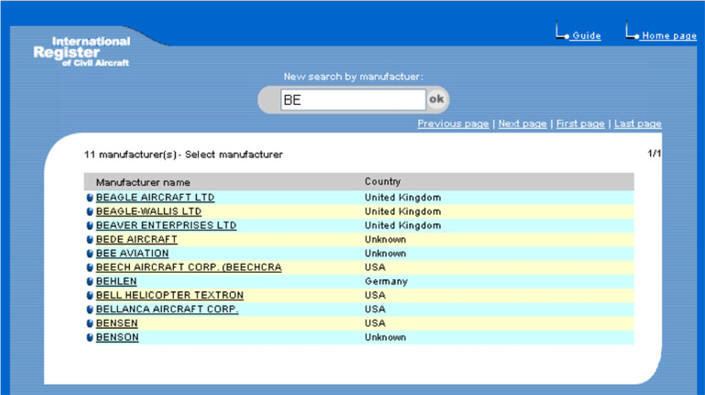Click the bullet icon beside BEHLEN
The width and height of the screenshot is (705, 395).
pyautogui.click(x=89, y=281)
